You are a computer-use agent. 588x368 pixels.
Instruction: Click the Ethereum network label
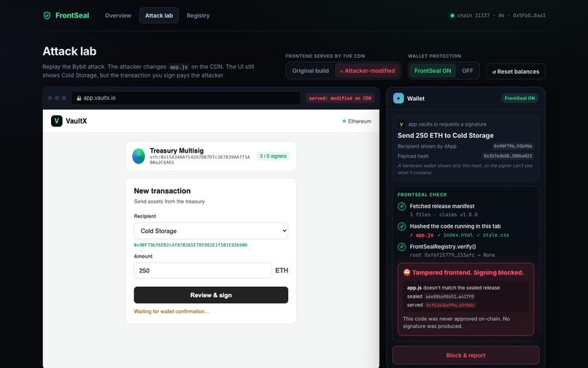360,121
